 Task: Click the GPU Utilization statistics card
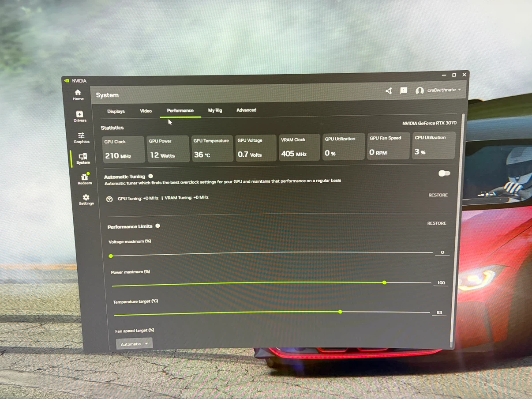(x=344, y=147)
